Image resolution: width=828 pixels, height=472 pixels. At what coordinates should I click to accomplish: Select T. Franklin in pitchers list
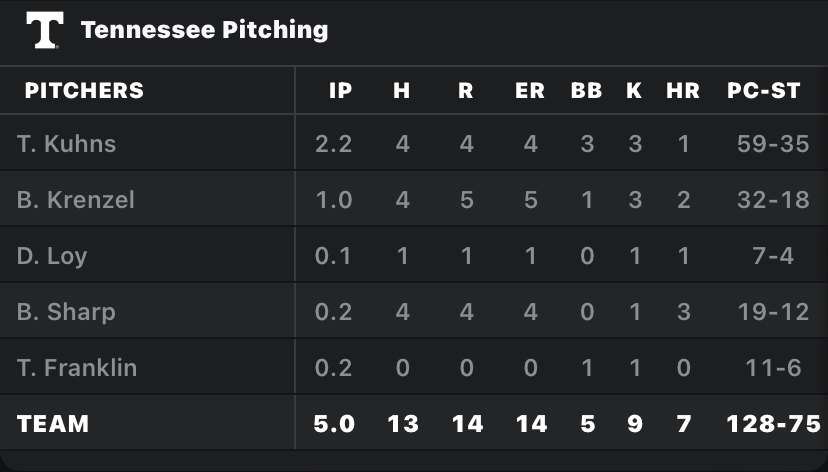coord(77,367)
